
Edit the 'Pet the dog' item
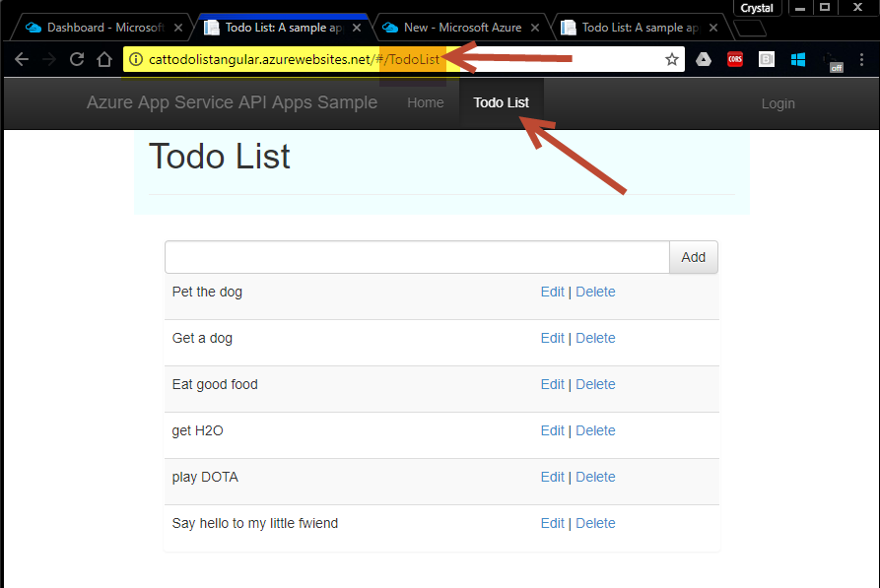pos(552,292)
